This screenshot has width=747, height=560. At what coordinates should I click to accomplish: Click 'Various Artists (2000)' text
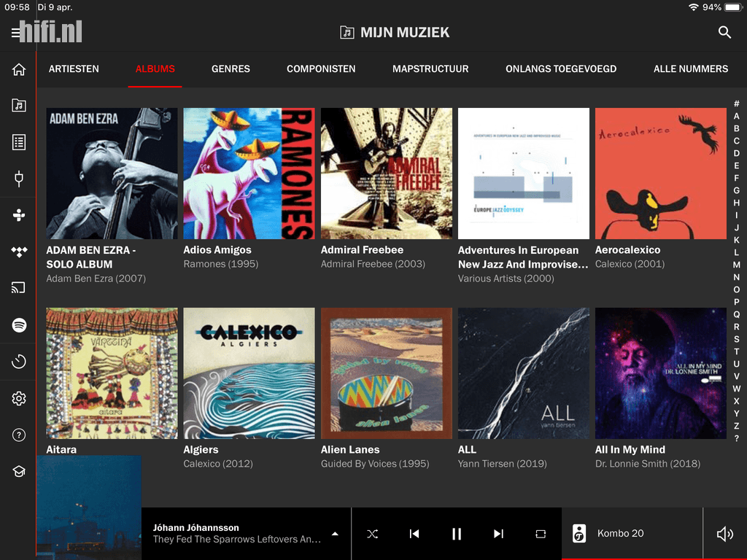[506, 279]
